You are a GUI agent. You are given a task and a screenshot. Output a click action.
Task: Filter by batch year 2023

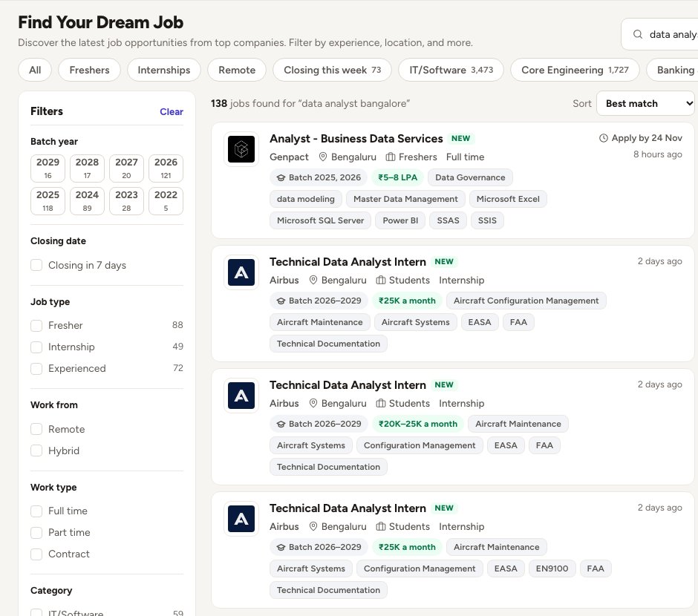126,200
